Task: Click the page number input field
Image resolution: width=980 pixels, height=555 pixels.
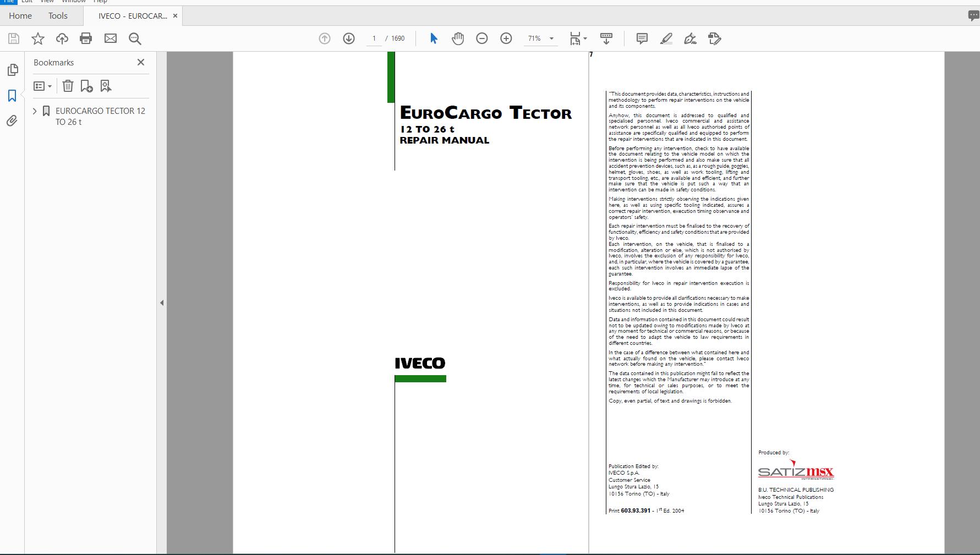Action: pos(374,39)
